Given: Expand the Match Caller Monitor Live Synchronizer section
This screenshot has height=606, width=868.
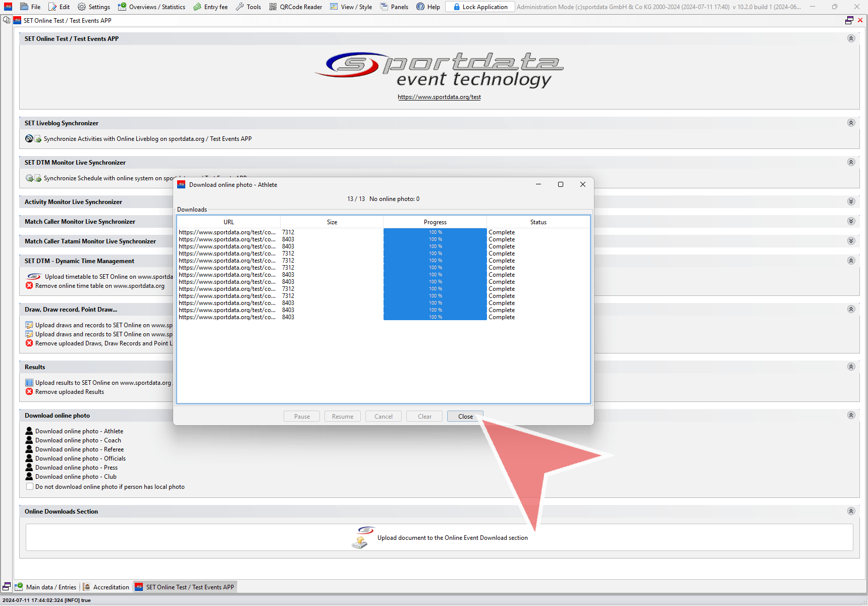Looking at the screenshot, I should point(851,221).
